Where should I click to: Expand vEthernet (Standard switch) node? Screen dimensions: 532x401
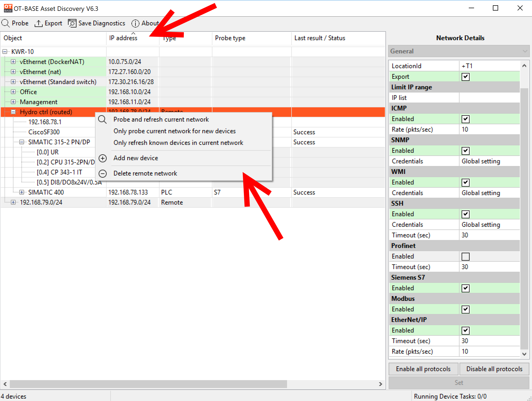coord(13,82)
